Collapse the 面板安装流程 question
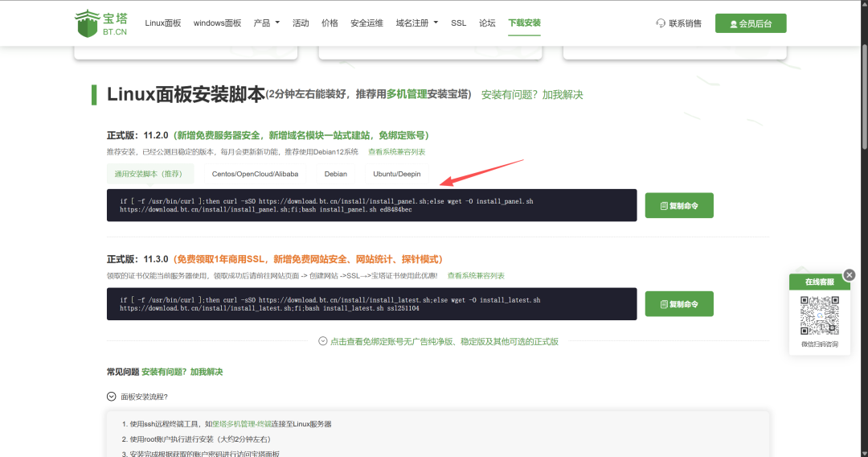This screenshot has width=868, height=457. [x=137, y=397]
